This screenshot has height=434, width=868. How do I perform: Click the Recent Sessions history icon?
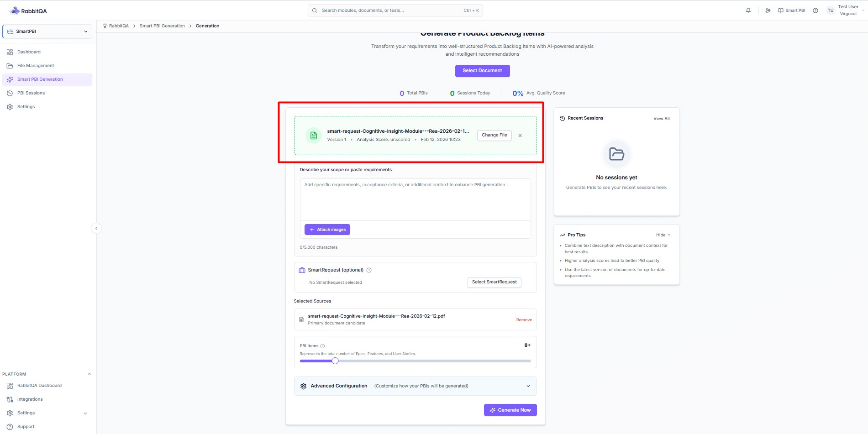[x=563, y=119]
